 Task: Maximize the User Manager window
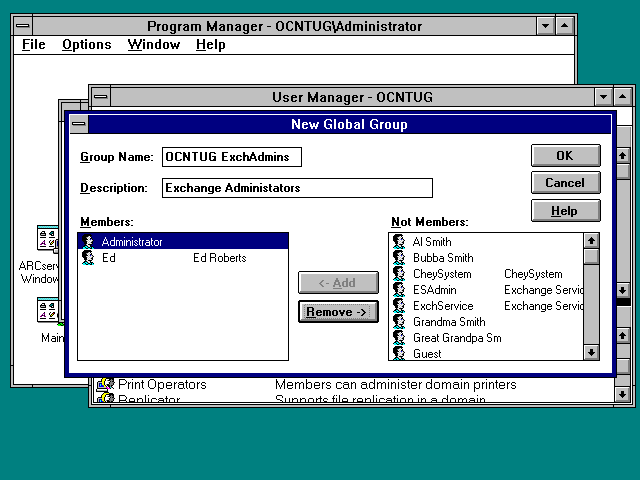[622, 97]
